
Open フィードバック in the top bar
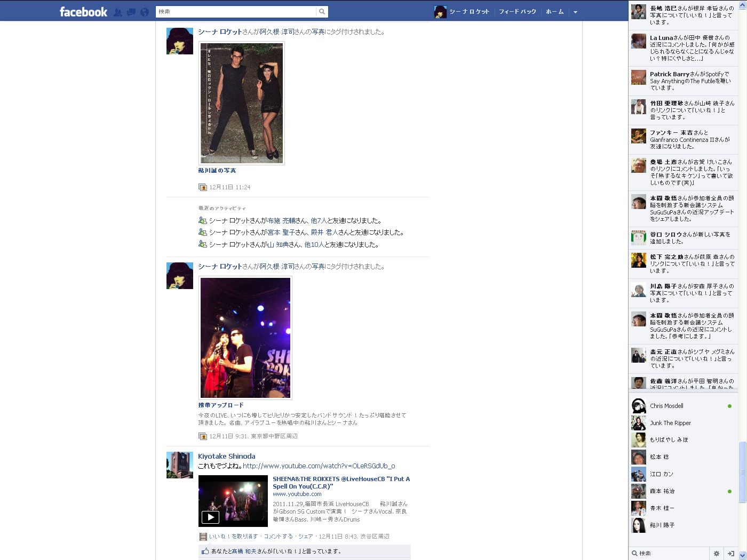[517, 12]
